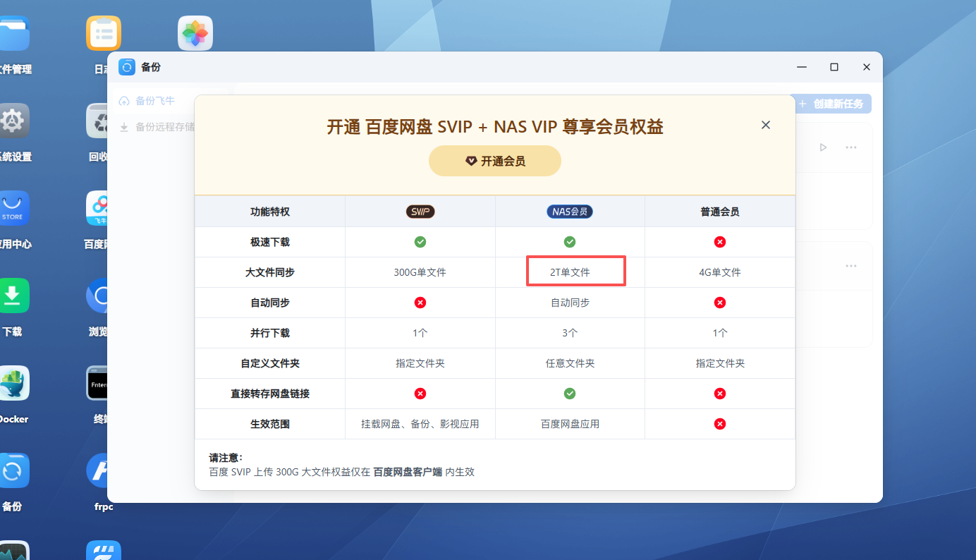Click the 300G单文件 cell
The image size is (976, 560).
coord(420,272)
